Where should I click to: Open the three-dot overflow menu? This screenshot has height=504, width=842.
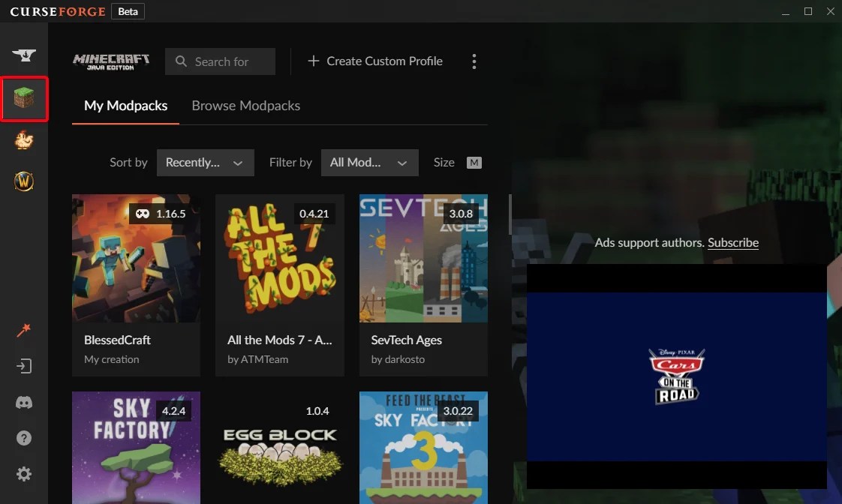pyautogui.click(x=474, y=61)
